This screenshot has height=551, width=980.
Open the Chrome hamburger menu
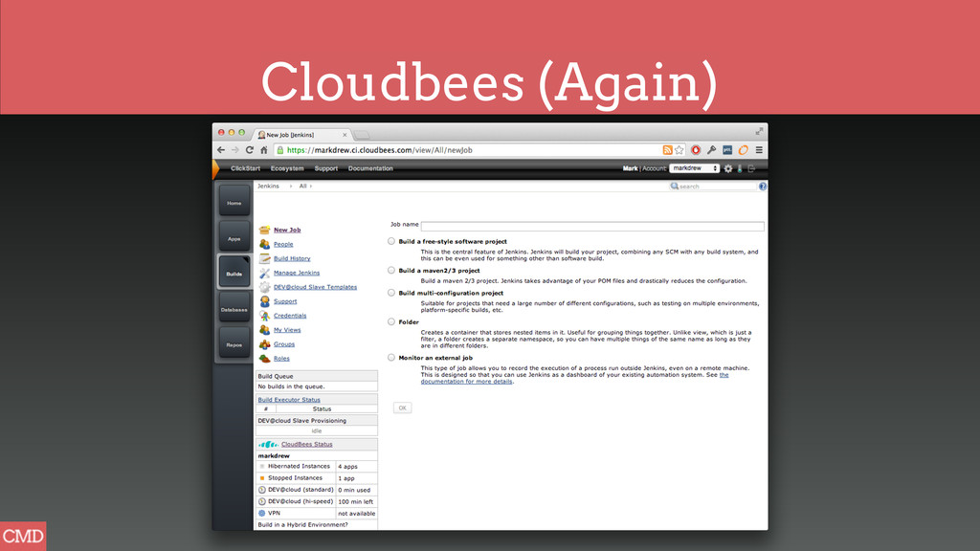759,150
